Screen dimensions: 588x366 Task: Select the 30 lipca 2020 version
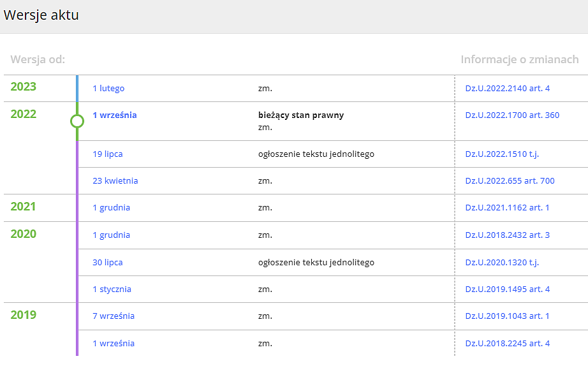(108, 263)
